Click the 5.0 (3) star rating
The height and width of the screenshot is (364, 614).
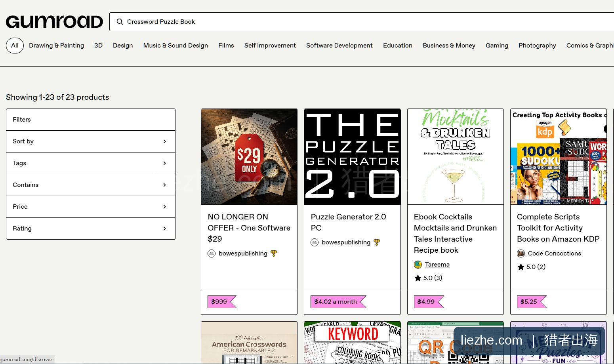[428, 278]
